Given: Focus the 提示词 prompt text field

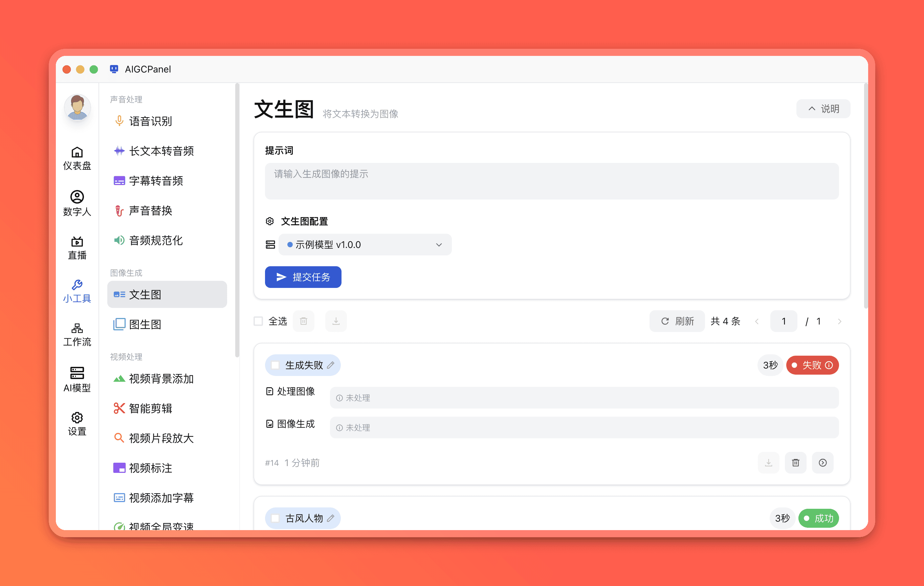Looking at the screenshot, I should tap(551, 181).
